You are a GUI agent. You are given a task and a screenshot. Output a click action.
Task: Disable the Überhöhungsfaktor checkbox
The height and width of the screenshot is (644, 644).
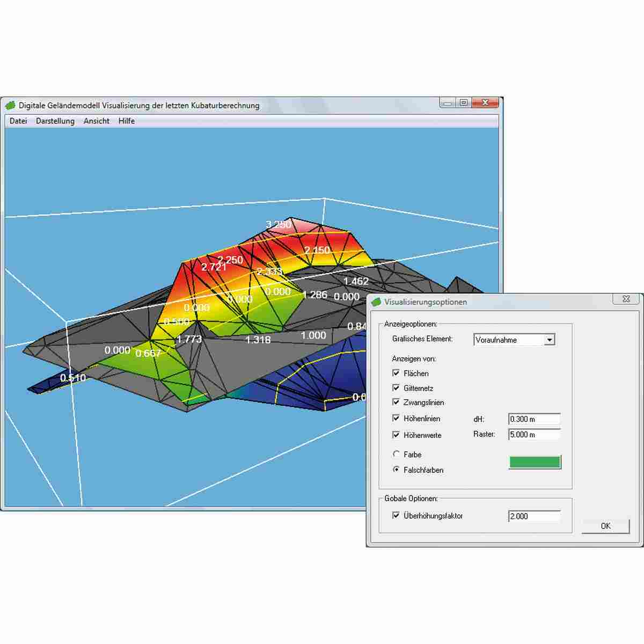tap(396, 515)
